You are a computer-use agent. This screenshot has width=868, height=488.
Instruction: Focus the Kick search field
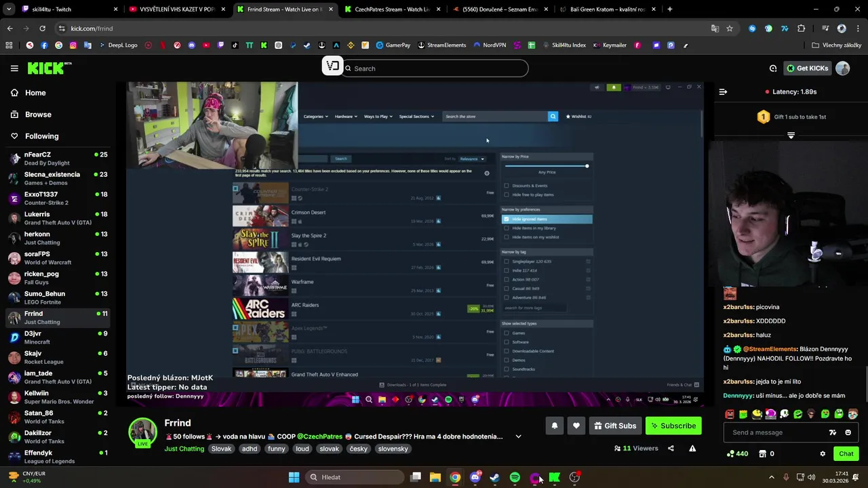pyautogui.click(x=434, y=68)
